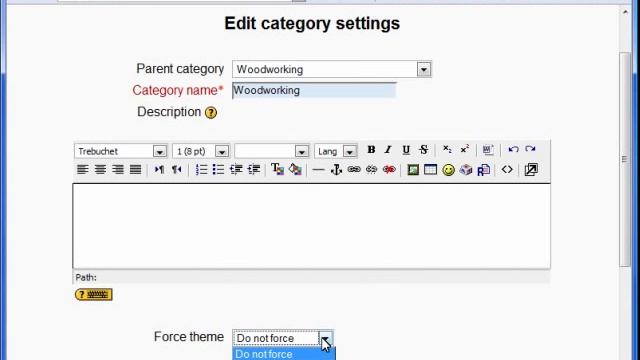Toggle bold formatting in the editor
The width and height of the screenshot is (640, 360).
[371, 150]
